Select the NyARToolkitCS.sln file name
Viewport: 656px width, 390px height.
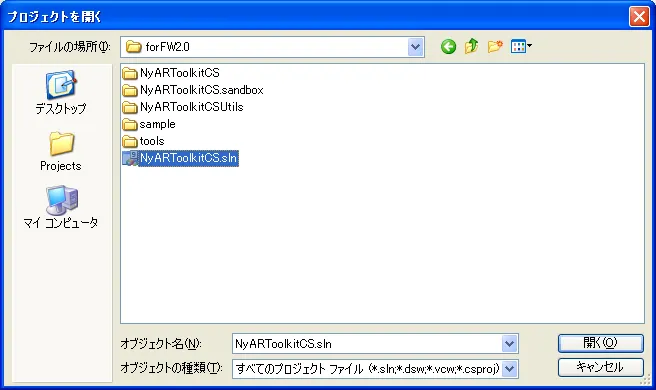(189, 158)
